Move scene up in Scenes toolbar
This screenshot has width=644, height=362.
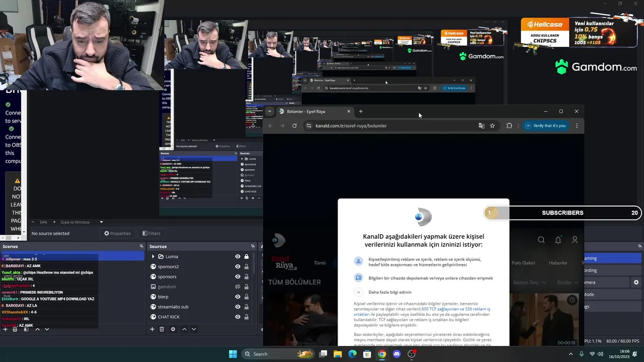pyautogui.click(x=38, y=329)
